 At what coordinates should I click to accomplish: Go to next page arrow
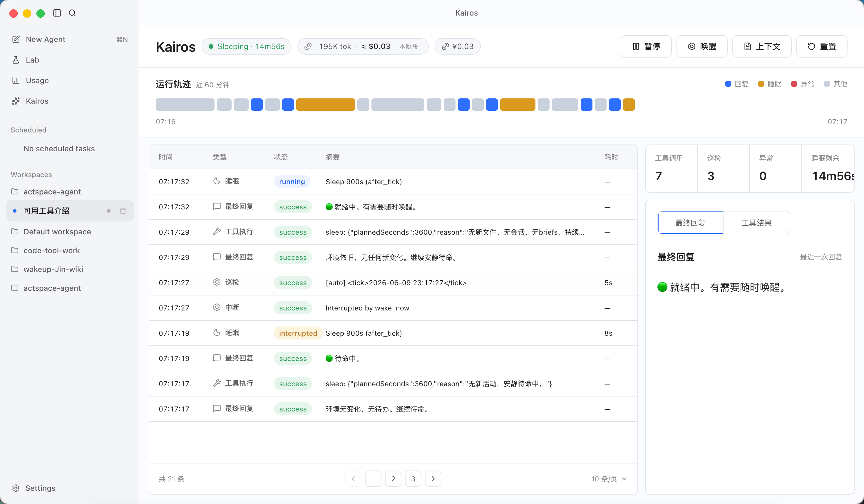tap(433, 479)
